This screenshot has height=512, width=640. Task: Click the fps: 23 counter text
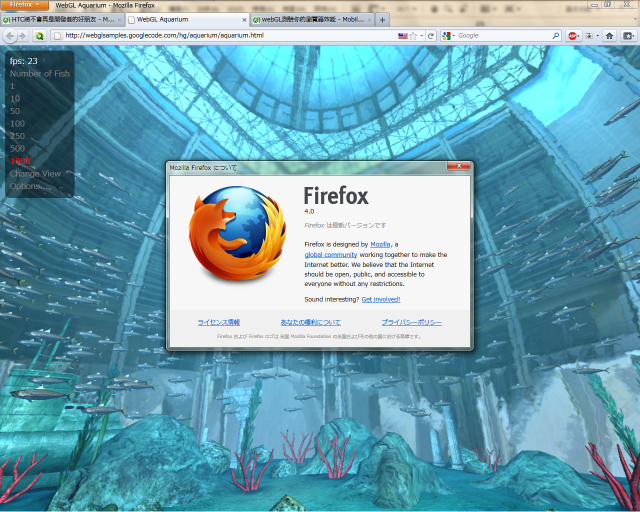click(x=24, y=61)
